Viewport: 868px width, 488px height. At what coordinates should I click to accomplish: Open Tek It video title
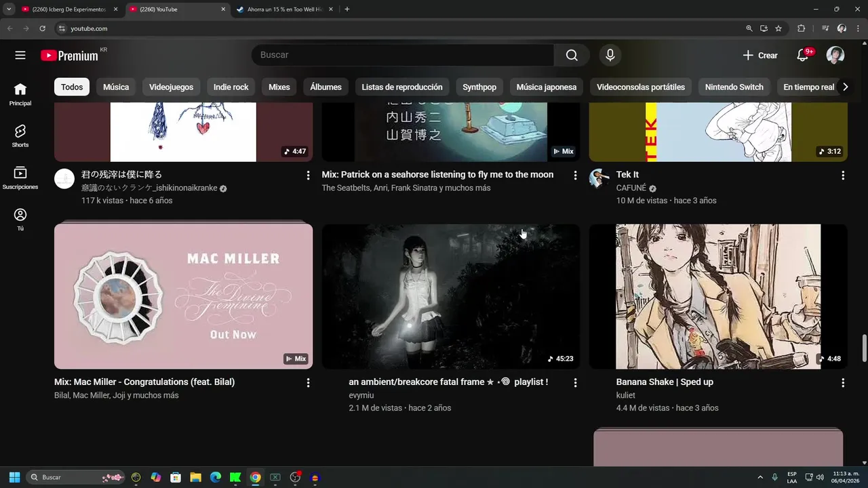(x=627, y=175)
